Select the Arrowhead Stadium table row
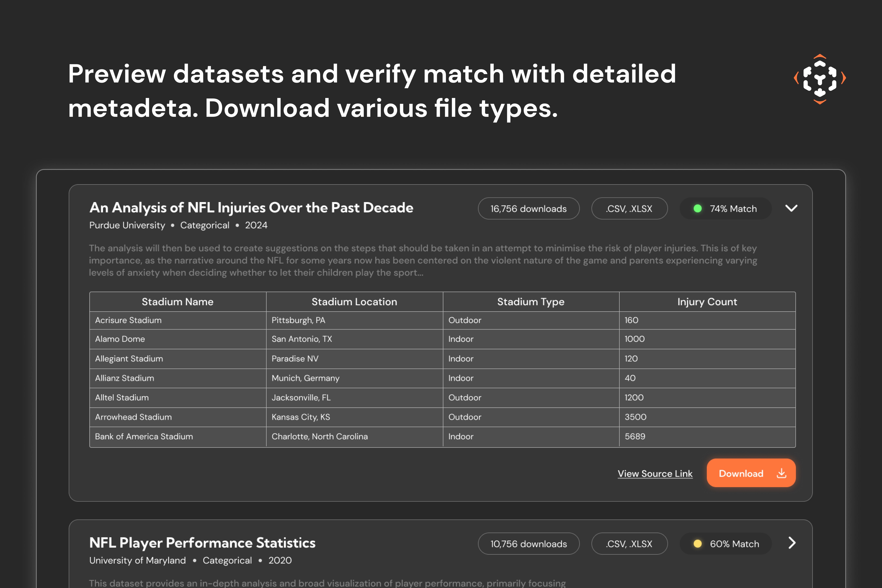Screen dimensions: 882x588 click(x=134, y=417)
